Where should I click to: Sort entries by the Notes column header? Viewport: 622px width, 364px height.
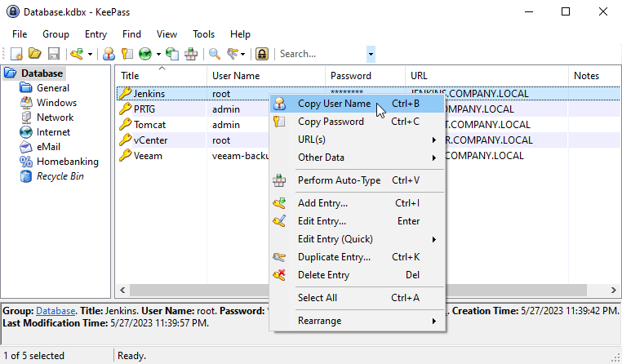pyautogui.click(x=594, y=75)
